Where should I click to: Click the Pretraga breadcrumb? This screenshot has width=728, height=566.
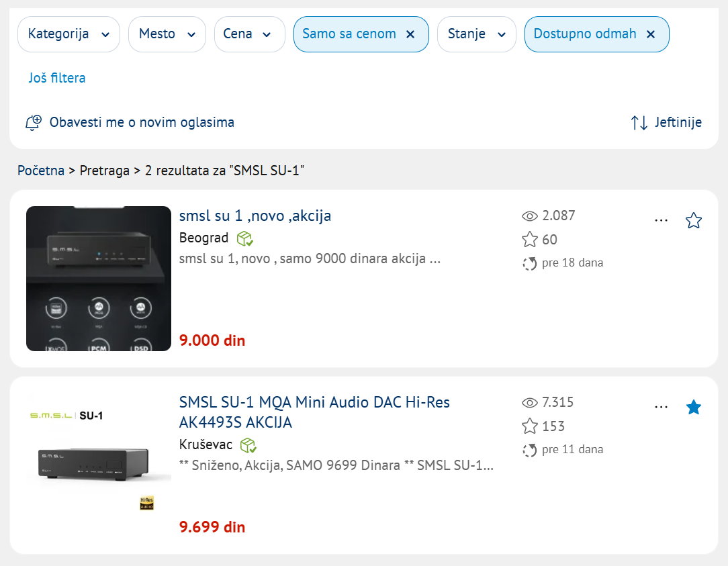(104, 171)
